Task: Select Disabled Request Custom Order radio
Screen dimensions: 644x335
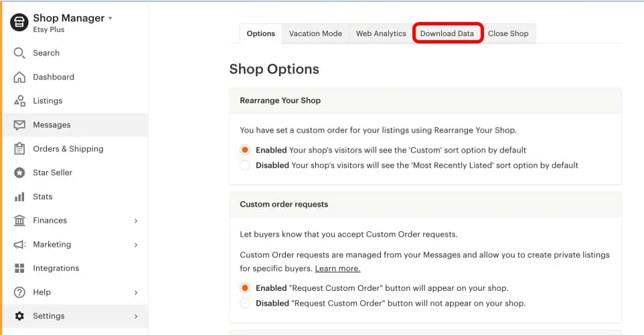Action: pos(245,303)
